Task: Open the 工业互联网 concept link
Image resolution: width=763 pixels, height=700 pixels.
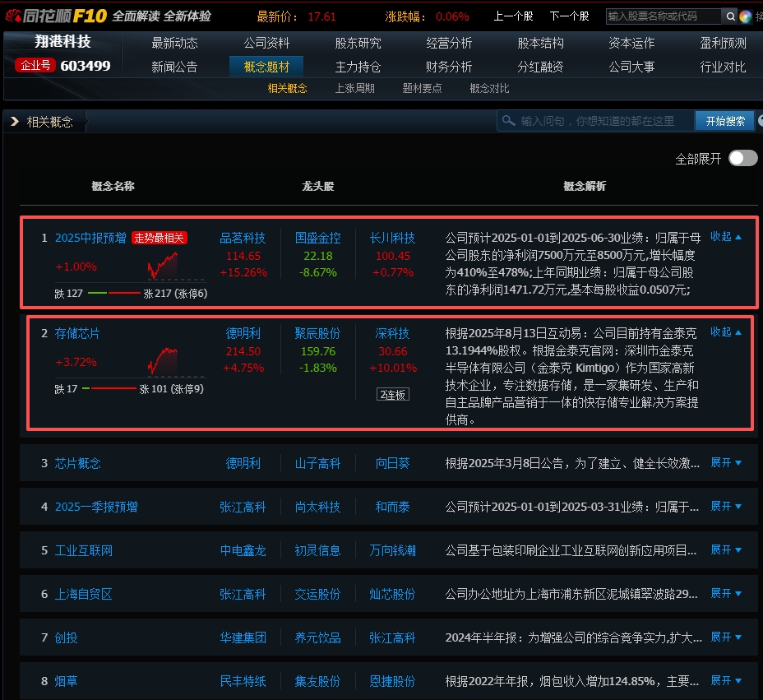Action: (83, 550)
